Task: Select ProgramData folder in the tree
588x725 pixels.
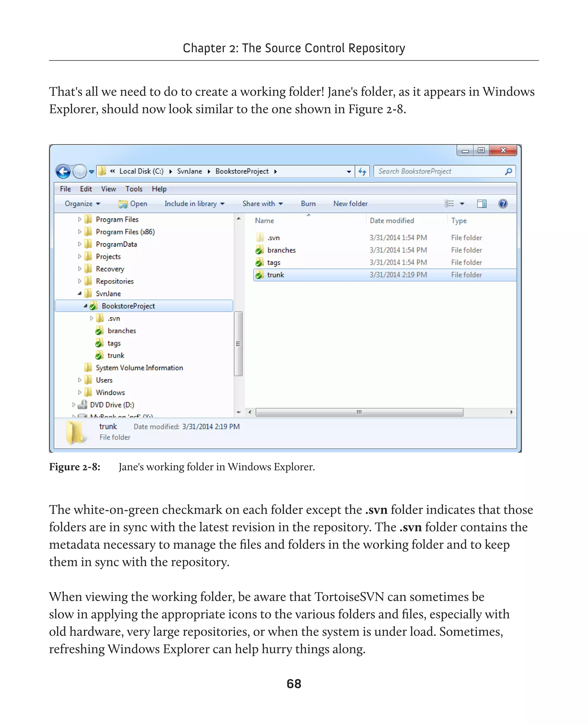Action: coord(116,244)
